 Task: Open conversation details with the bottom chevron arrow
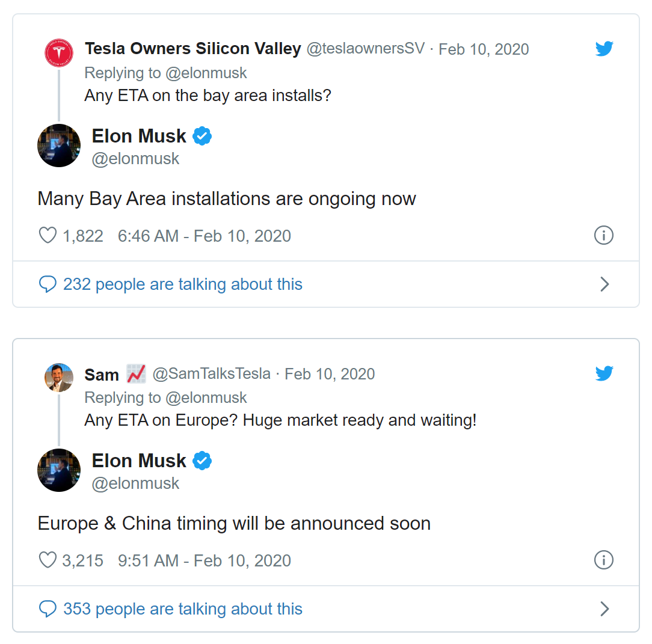[x=605, y=609]
